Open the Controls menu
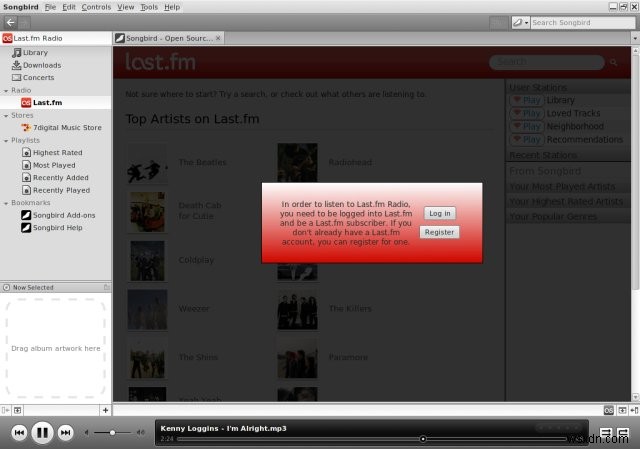This screenshot has height=449, width=640. 96,7
